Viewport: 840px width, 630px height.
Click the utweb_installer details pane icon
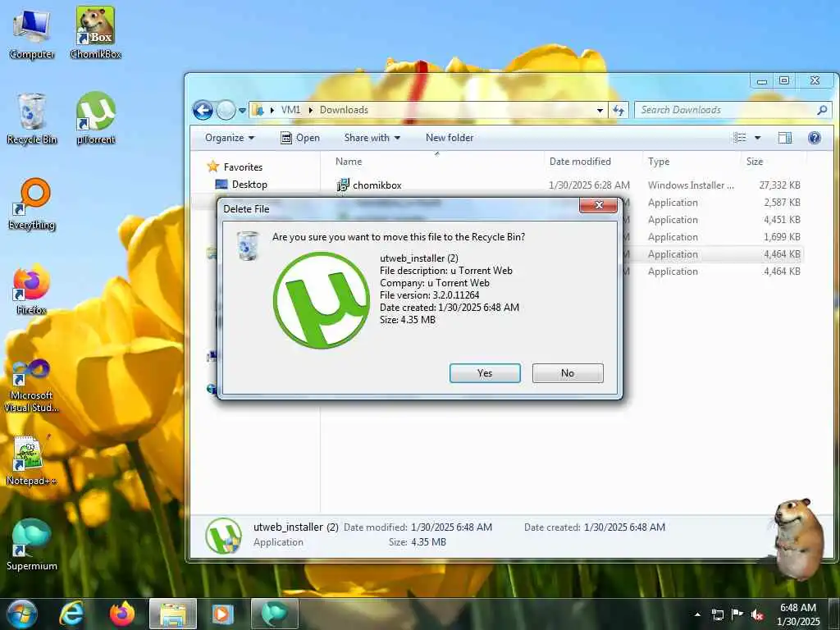point(224,535)
